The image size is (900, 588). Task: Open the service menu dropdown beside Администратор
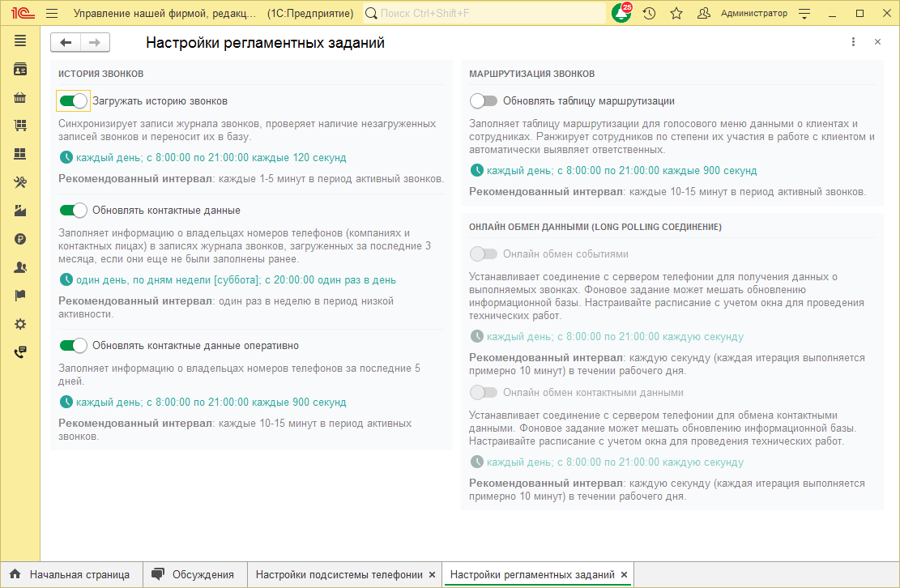[x=804, y=14]
